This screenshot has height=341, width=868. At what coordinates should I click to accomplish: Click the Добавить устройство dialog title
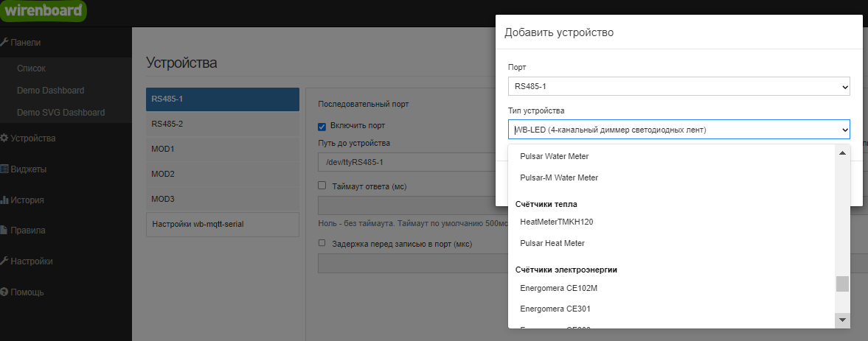coord(558,32)
